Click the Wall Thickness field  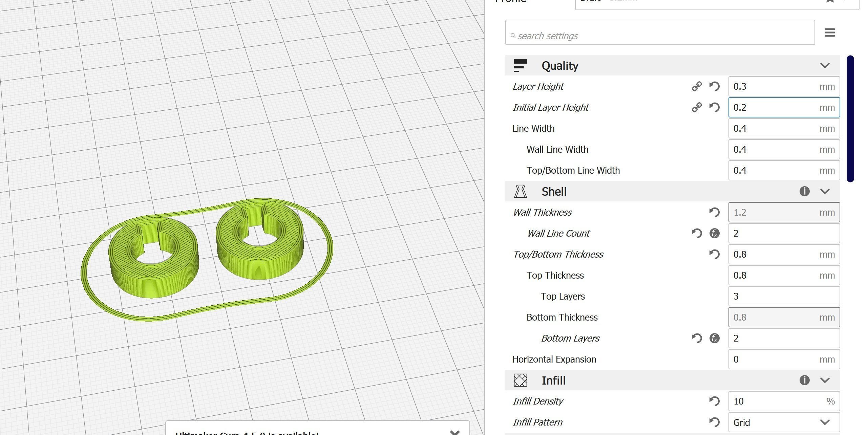tap(784, 212)
